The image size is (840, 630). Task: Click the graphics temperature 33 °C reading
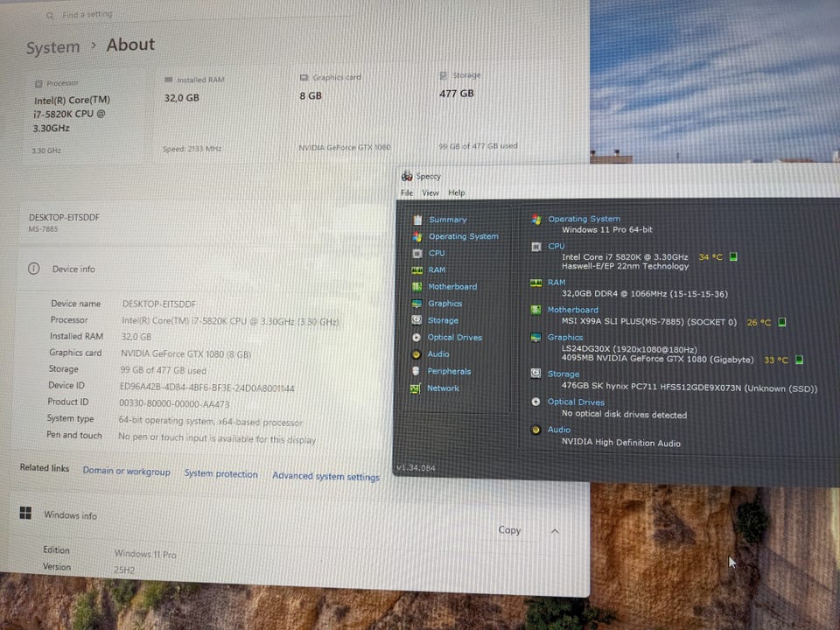[776, 360]
